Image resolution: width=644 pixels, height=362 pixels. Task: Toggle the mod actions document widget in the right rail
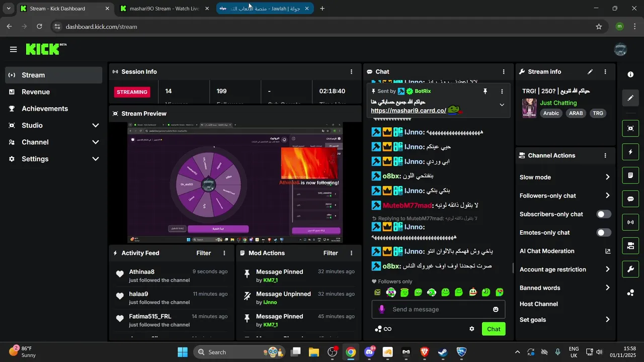630,175
